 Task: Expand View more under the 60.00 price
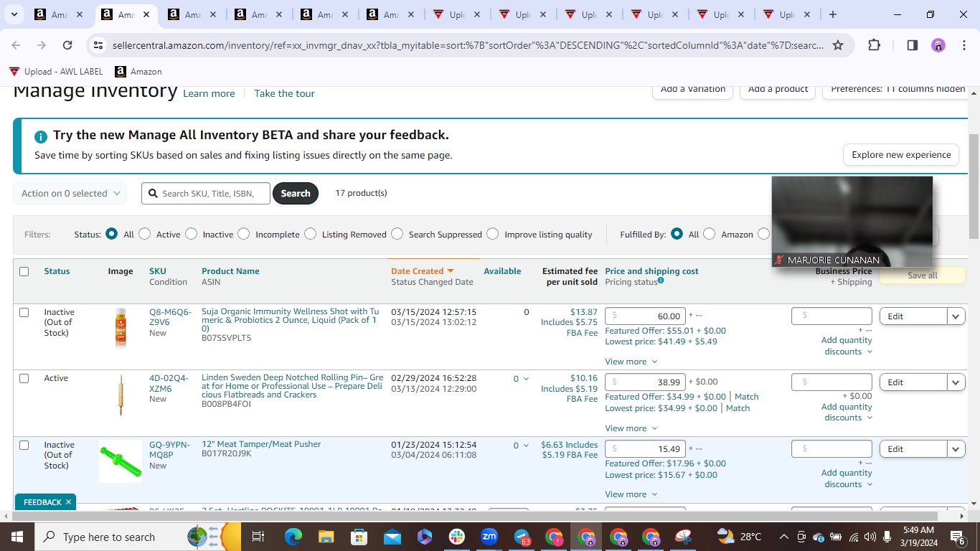click(631, 362)
